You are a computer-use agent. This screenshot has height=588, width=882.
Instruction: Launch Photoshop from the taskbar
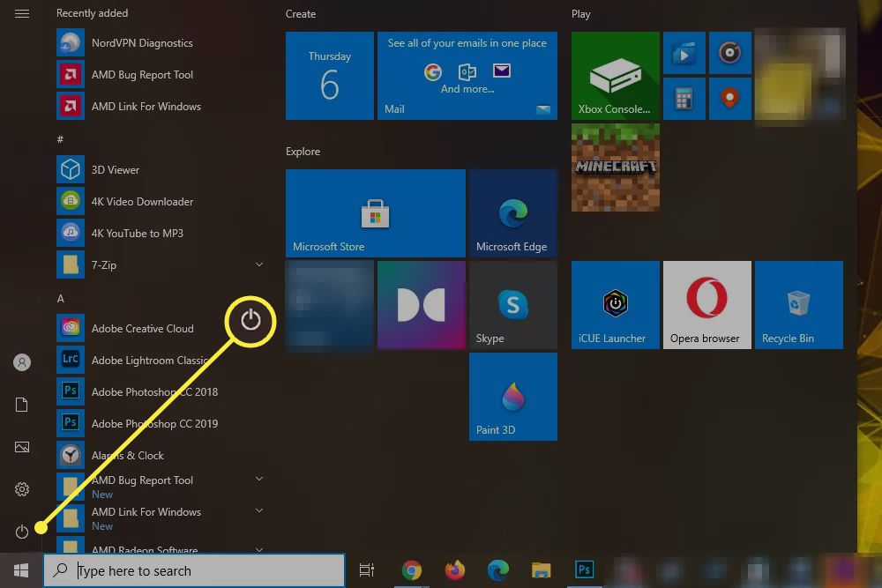[x=583, y=569]
